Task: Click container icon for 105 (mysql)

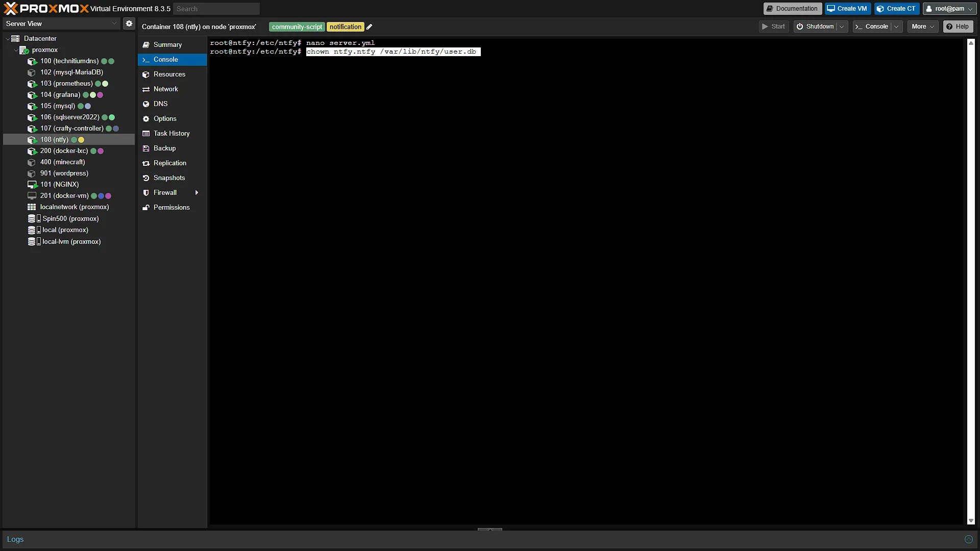Action: point(32,106)
